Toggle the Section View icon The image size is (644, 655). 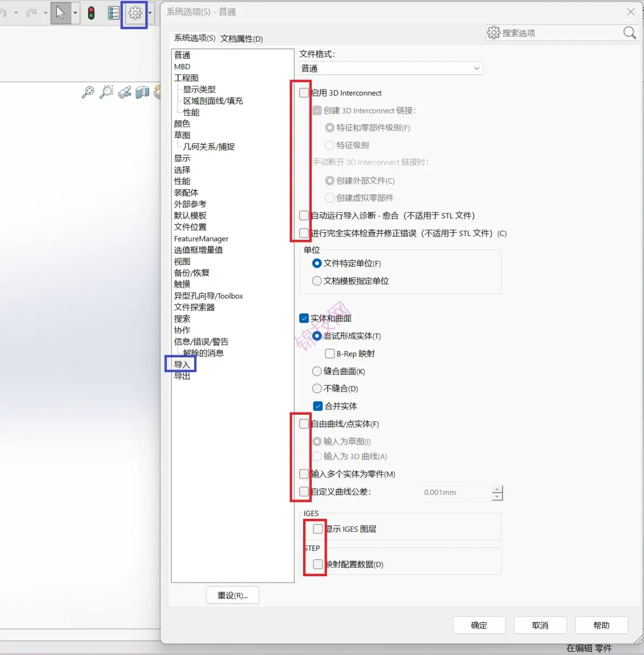(x=143, y=92)
